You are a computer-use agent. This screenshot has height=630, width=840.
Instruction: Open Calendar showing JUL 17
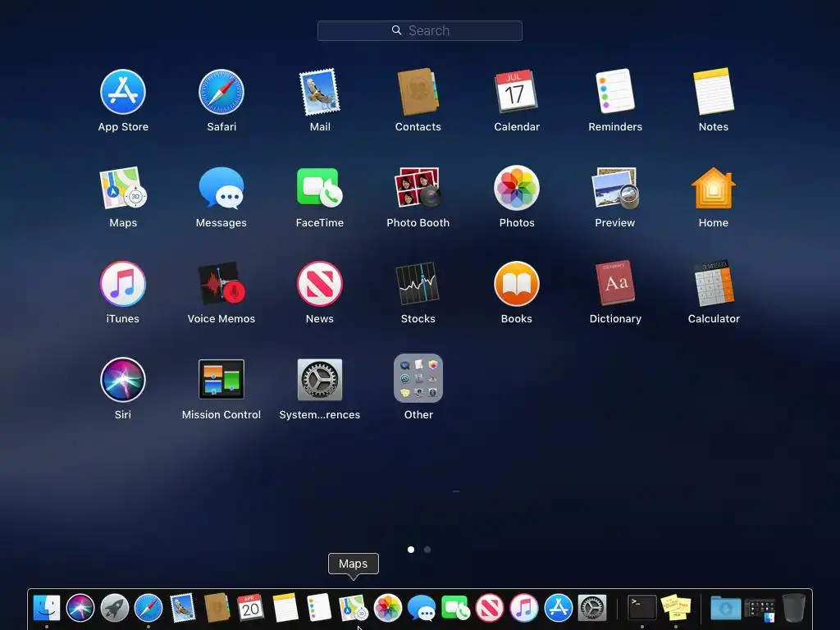click(516, 91)
